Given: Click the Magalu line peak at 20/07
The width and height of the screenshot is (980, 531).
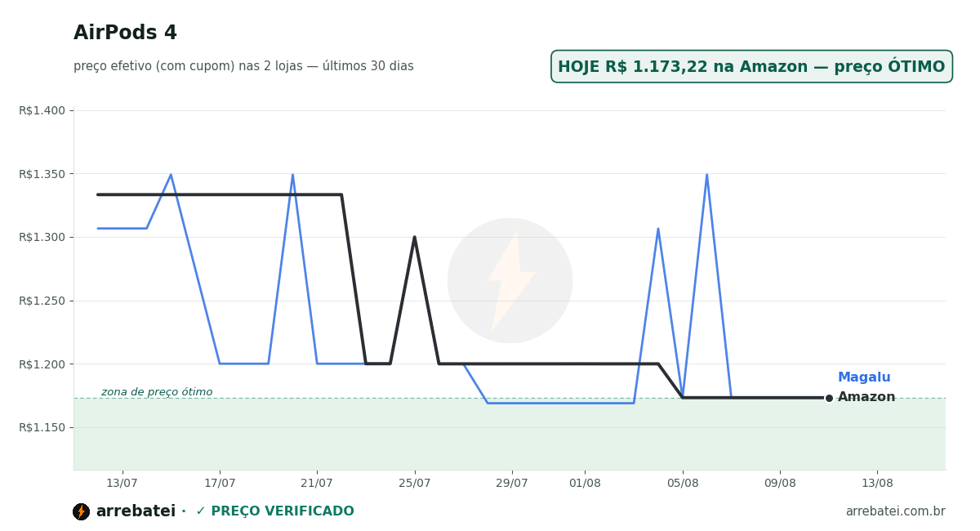Looking at the screenshot, I should (x=292, y=174).
